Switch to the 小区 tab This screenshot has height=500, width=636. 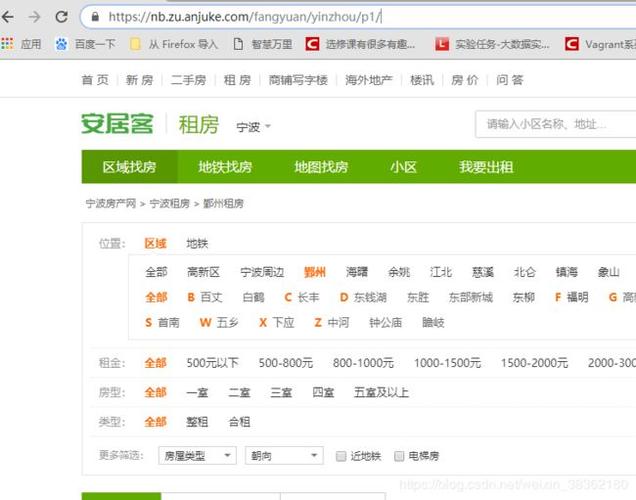pos(403,167)
